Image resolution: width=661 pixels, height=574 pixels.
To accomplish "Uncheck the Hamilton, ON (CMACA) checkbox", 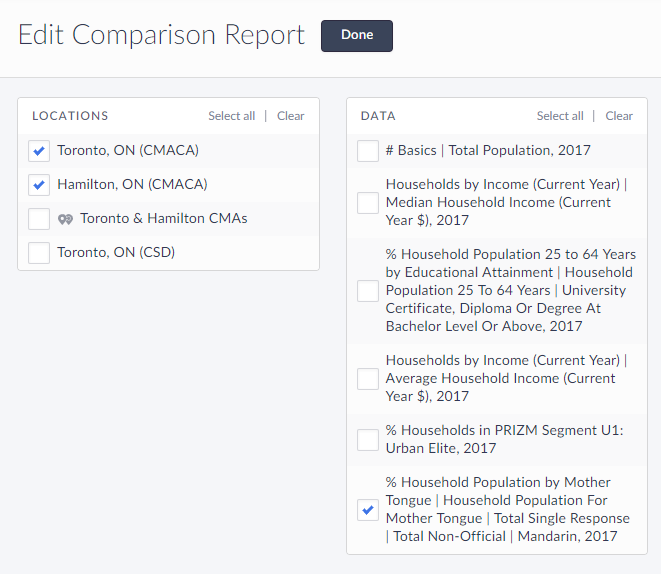I will click(39, 185).
